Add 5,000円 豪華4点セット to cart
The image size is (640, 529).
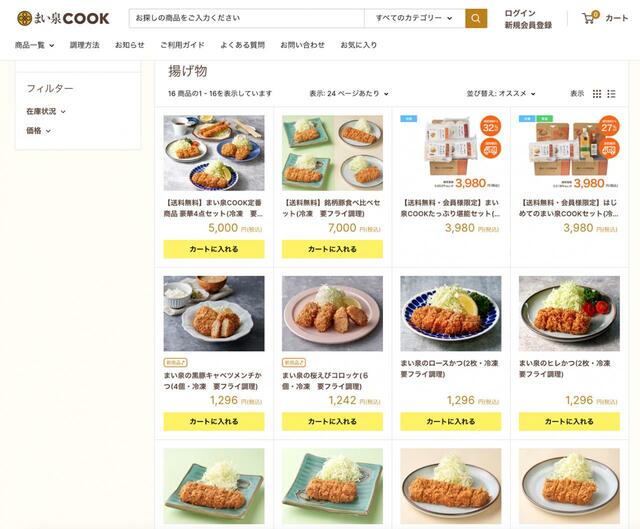[x=214, y=249]
